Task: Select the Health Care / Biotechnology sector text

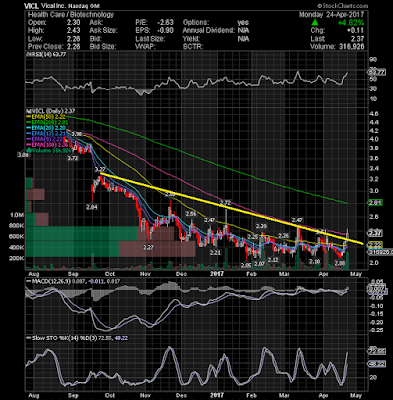Action: [x=71, y=14]
